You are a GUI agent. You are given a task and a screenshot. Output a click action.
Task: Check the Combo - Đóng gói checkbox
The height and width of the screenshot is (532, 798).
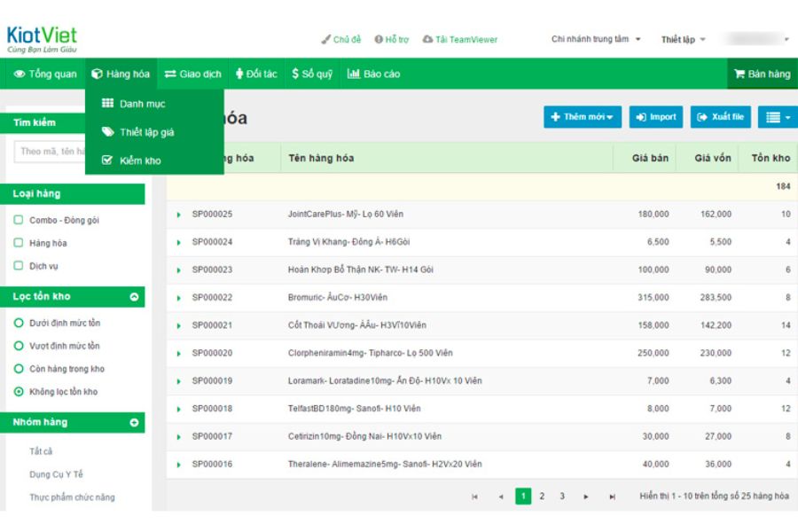click(19, 220)
